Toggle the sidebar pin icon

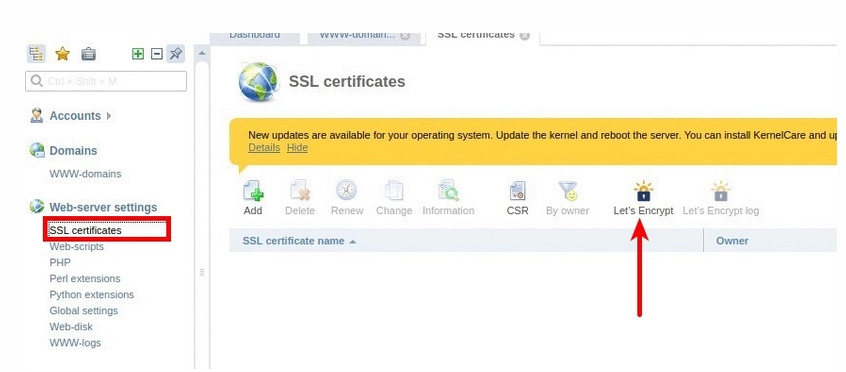pyautogui.click(x=175, y=53)
